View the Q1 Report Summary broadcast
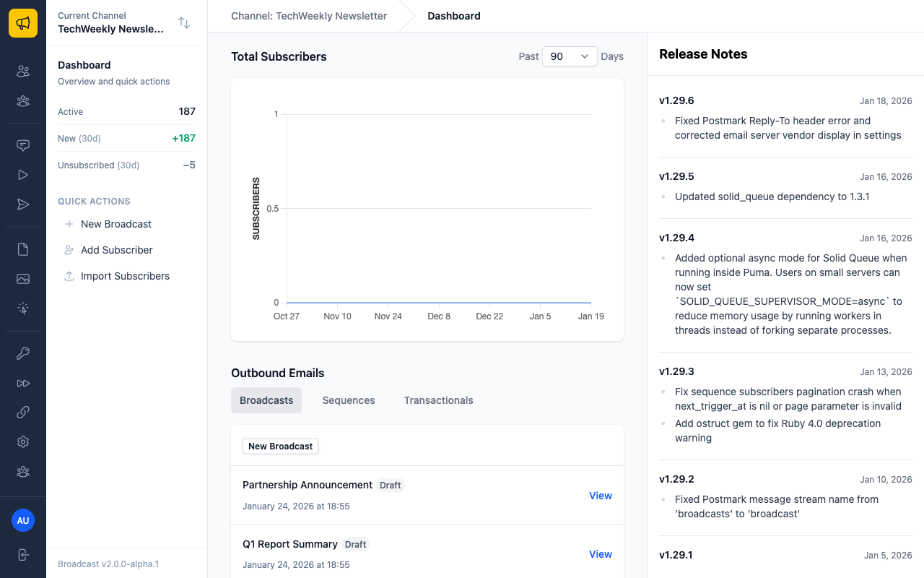 tap(601, 554)
